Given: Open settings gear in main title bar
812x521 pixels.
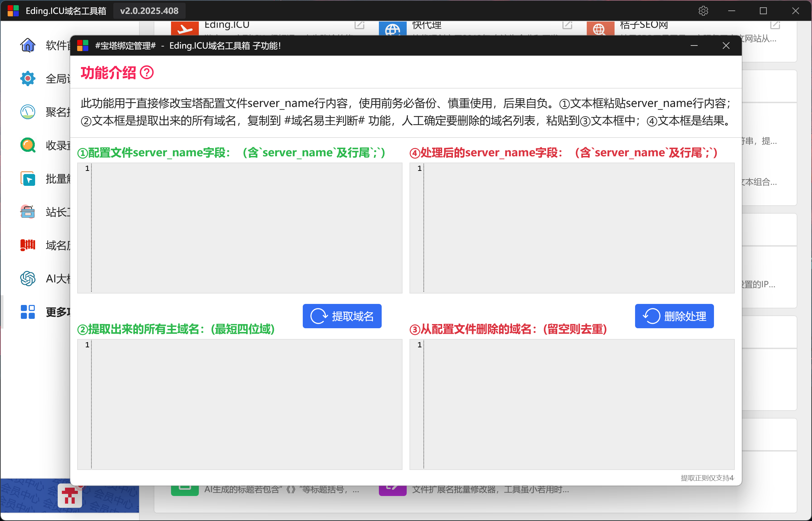Looking at the screenshot, I should (703, 11).
